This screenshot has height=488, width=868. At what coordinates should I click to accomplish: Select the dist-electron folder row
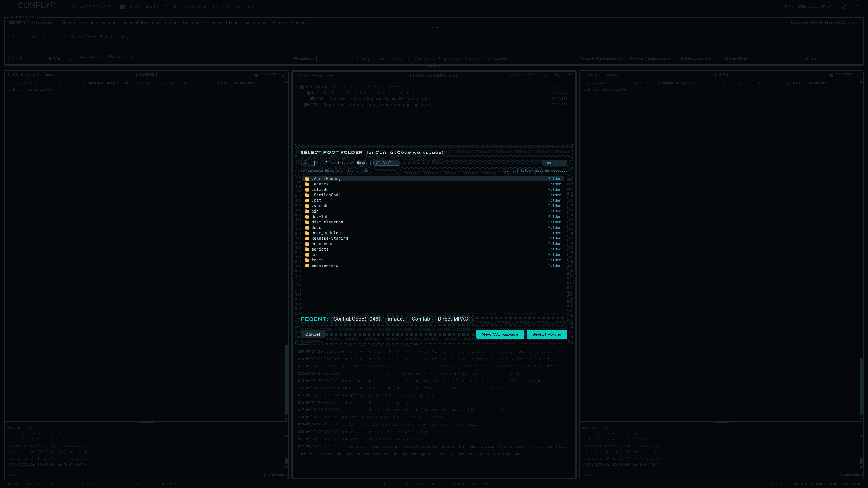[x=433, y=222]
